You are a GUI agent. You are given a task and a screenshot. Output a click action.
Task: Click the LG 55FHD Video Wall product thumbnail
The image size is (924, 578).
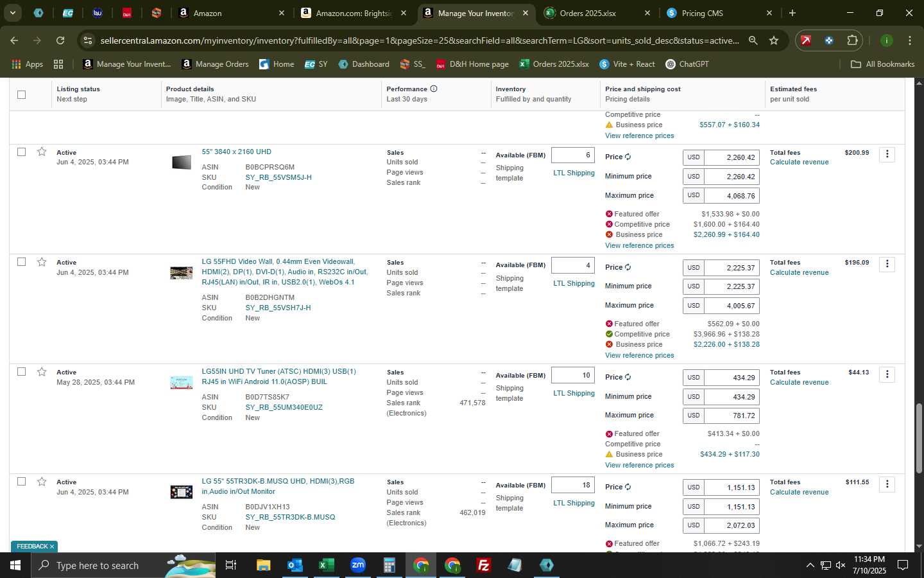point(181,273)
